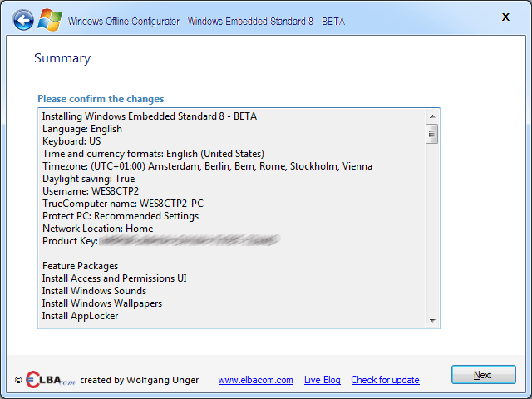Close the configurator with the X button
The image size is (532, 399).
click(505, 17)
